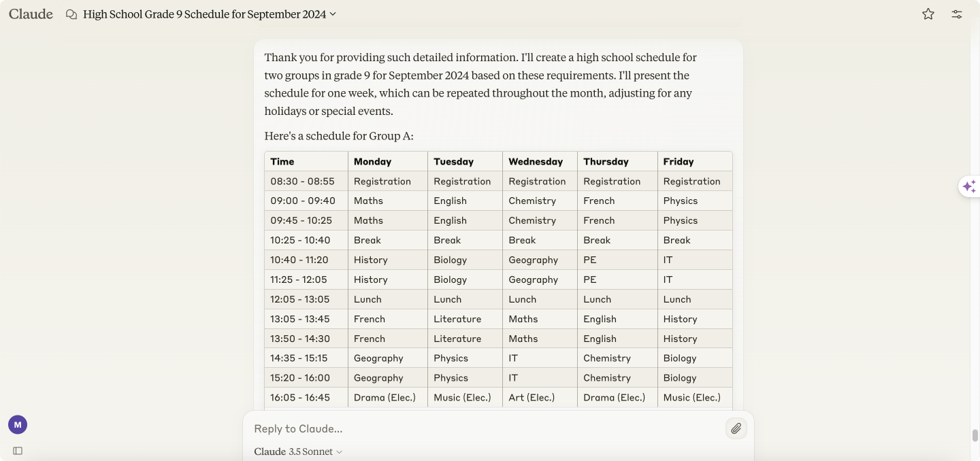Click the chat bubble icon beside title
980x461 pixels.
(71, 14)
